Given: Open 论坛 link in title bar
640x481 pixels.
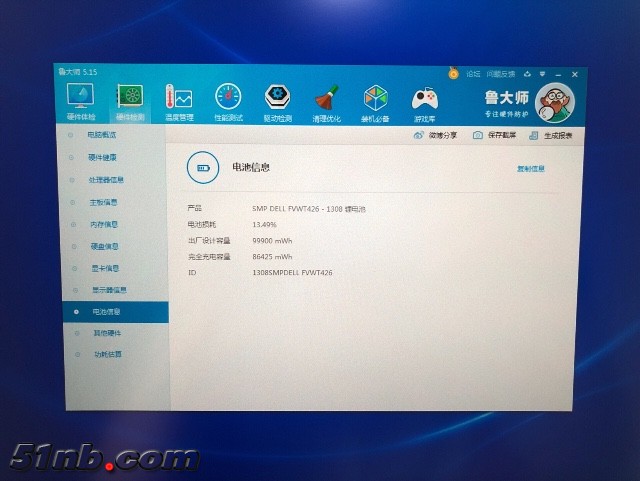Looking at the screenshot, I should click(473, 74).
